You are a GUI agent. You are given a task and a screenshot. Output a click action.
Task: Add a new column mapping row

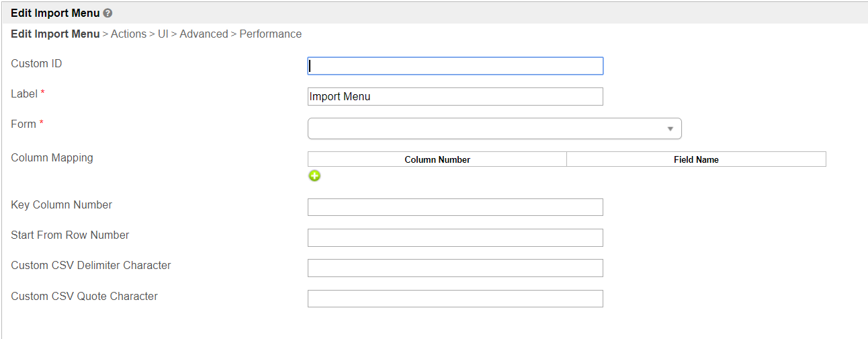(x=314, y=176)
